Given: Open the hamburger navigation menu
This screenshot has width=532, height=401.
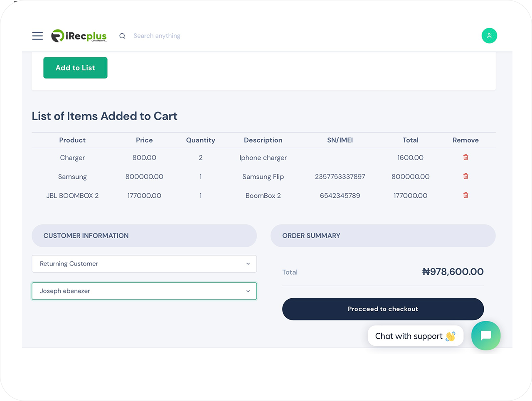Looking at the screenshot, I should pos(37,36).
